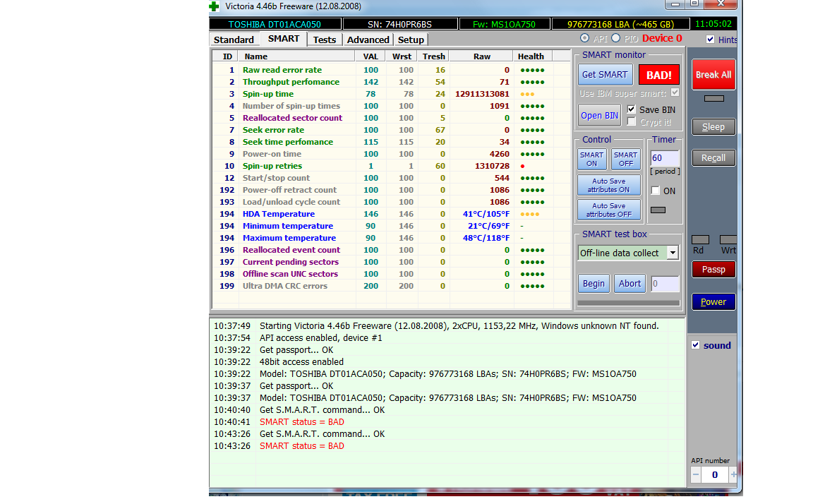Open the Advanced tab

(368, 40)
